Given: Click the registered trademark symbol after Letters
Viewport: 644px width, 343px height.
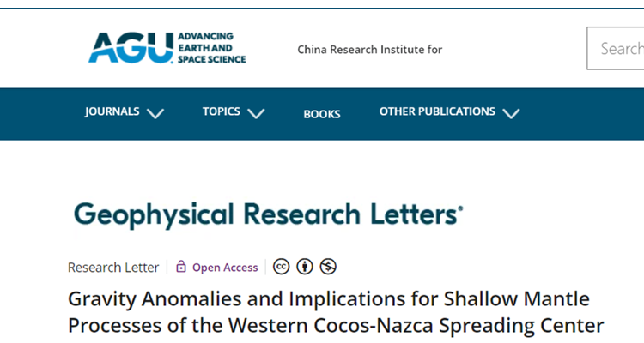Looking at the screenshot, I should click(460, 208).
